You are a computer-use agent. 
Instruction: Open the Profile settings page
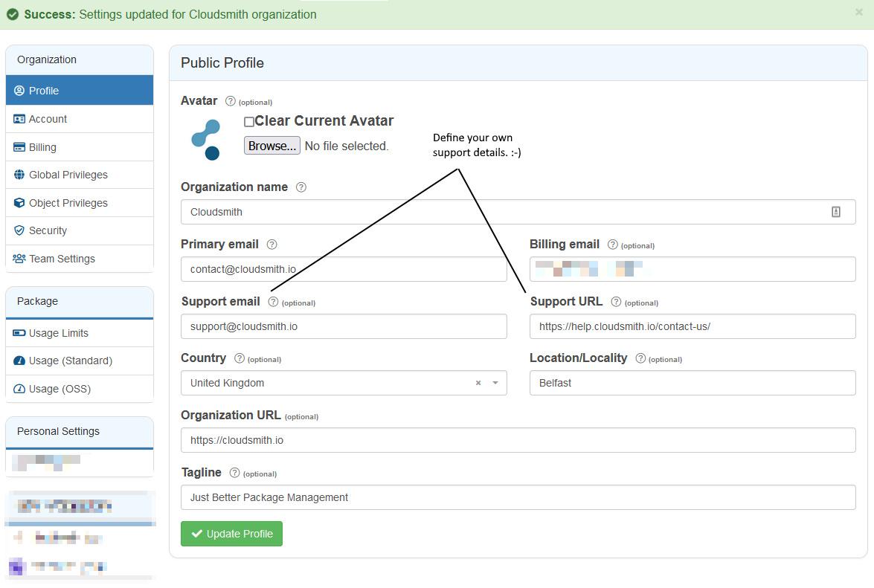80,90
